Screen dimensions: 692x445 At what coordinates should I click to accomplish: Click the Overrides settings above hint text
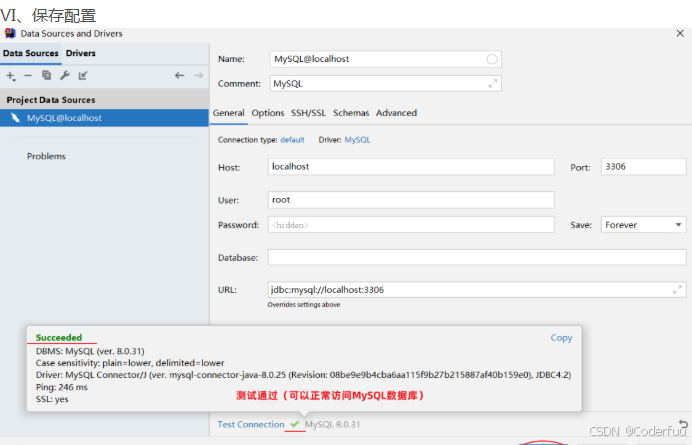click(x=304, y=305)
